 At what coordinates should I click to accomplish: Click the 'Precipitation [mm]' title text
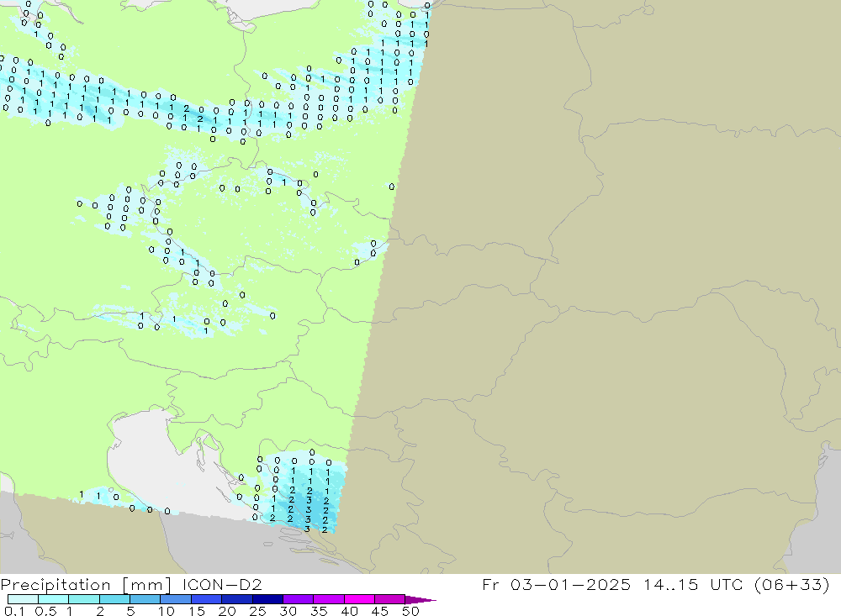coord(85,585)
